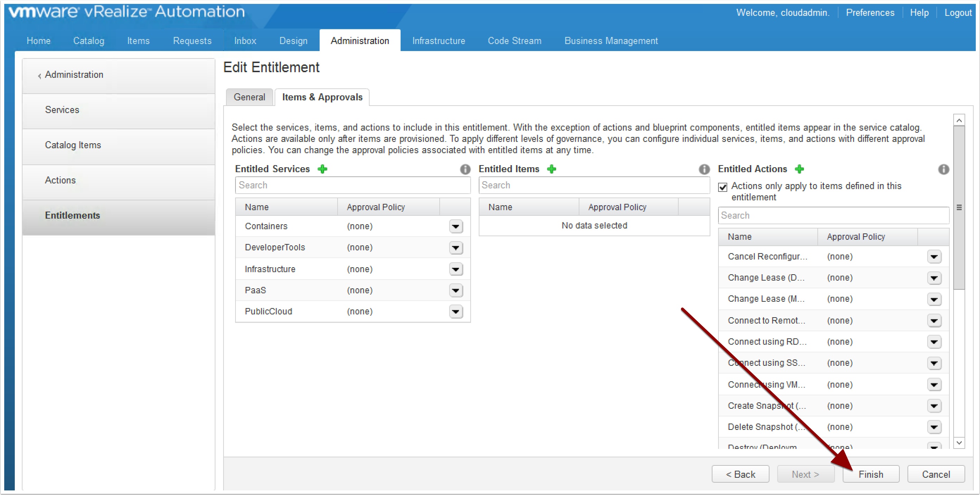The height and width of the screenshot is (495, 980).
Task: Click the vertical scrollbar thumb
Action: click(x=959, y=207)
